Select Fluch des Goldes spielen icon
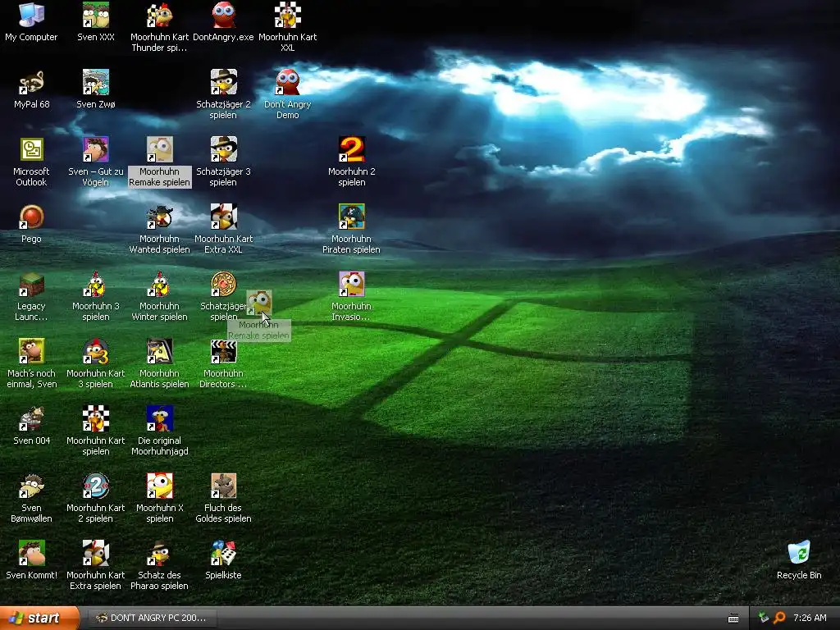840x630 pixels. pos(223,486)
